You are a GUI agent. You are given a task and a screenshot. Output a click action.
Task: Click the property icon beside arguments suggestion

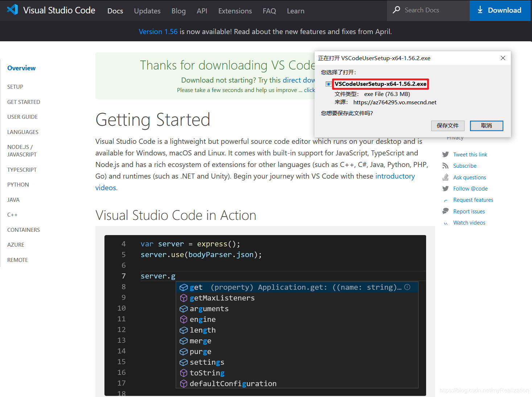point(184,309)
